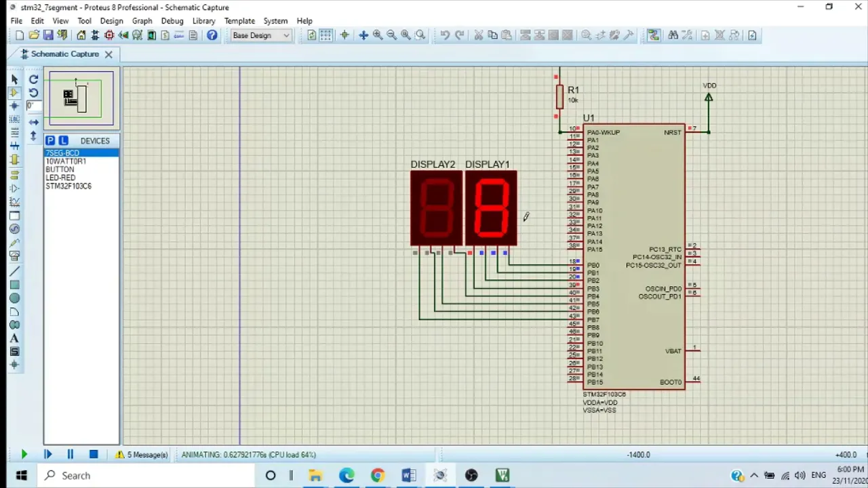Viewport: 868px width, 488px height.
Task: Select STM32F103C6 in device list
Action: [x=81, y=186]
